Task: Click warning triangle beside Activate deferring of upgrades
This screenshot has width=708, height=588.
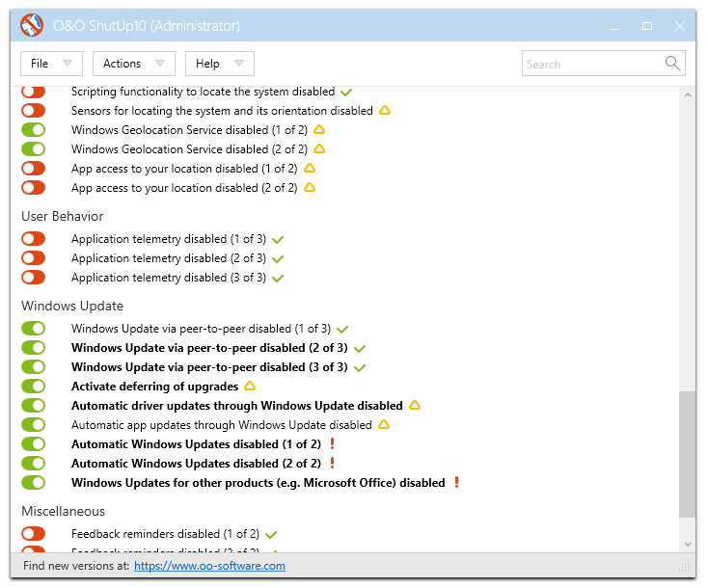Action: [250, 386]
